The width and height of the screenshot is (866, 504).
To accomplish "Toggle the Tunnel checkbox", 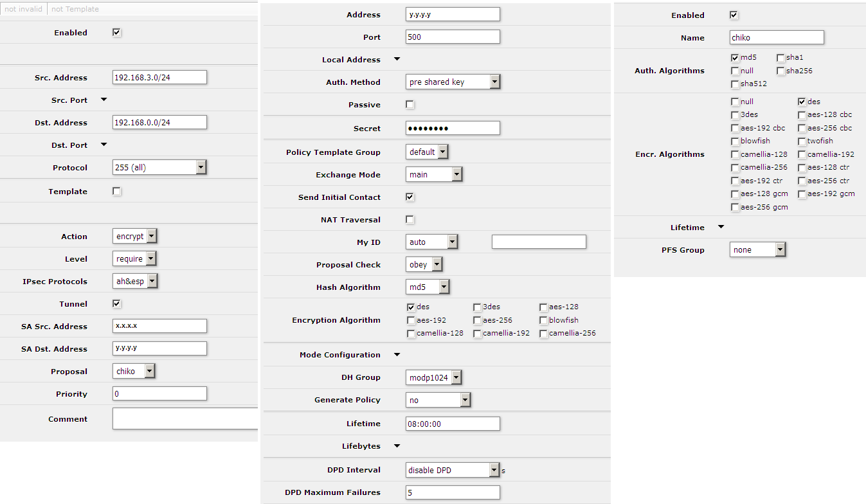I will coord(116,303).
